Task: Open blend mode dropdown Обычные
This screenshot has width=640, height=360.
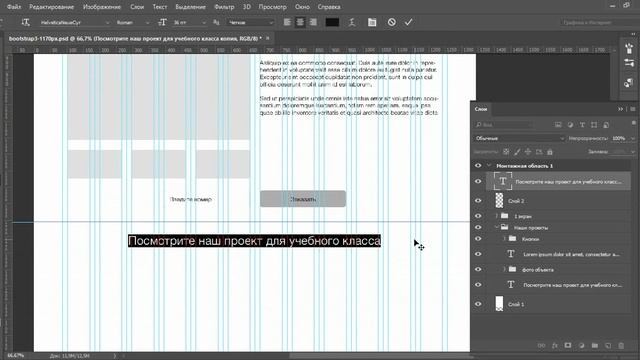Action: point(519,138)
